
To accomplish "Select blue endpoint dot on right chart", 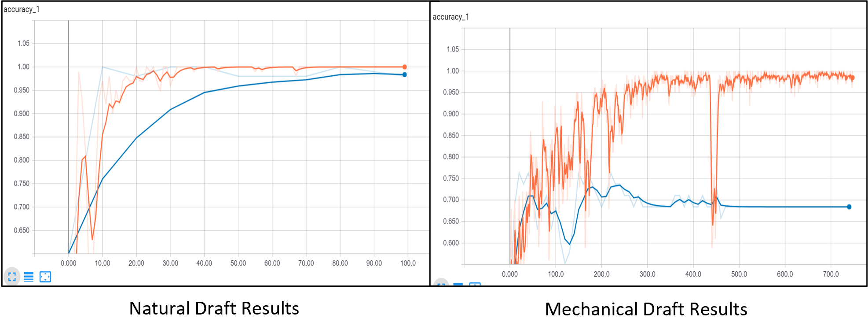I will (x=849, y=207).
